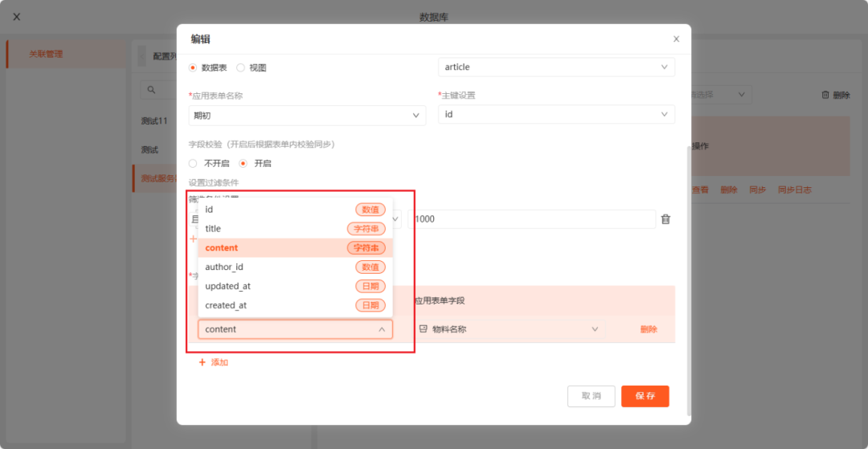Open the 物料名称 form field dropdown
This screenshot has width=868, height=449.
point(510,329)
